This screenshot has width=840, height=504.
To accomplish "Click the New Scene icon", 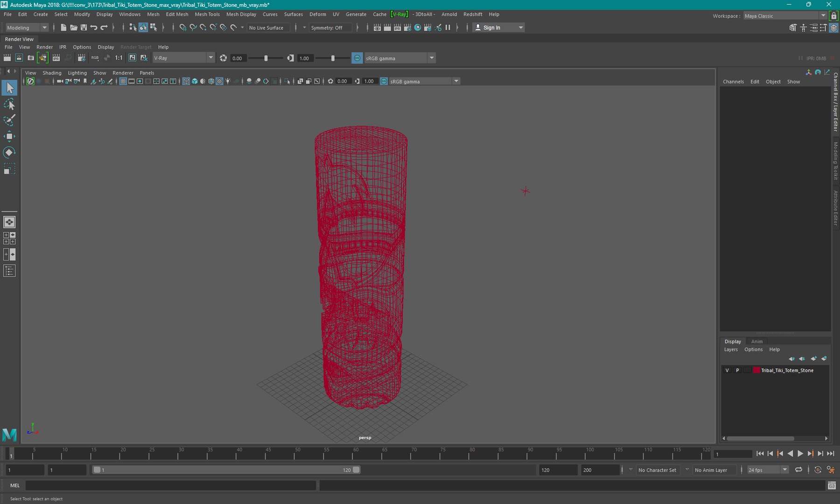I will tap(63, 28).
